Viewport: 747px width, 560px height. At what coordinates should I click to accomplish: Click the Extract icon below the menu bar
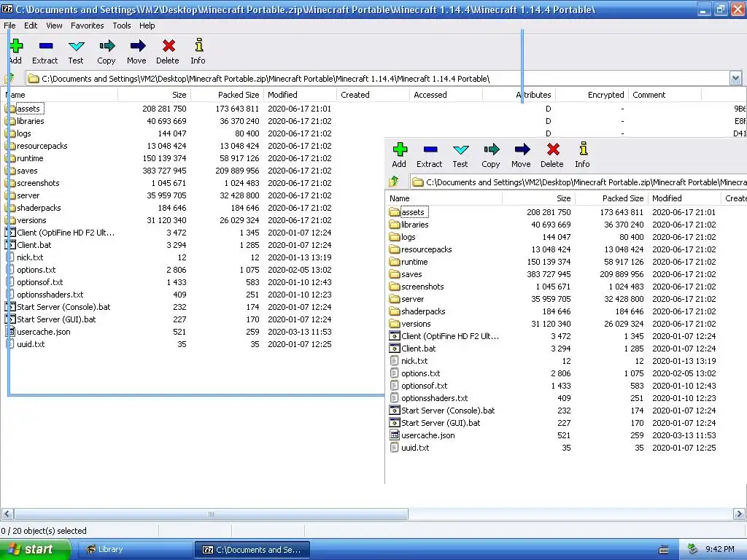tap(46, 46)
